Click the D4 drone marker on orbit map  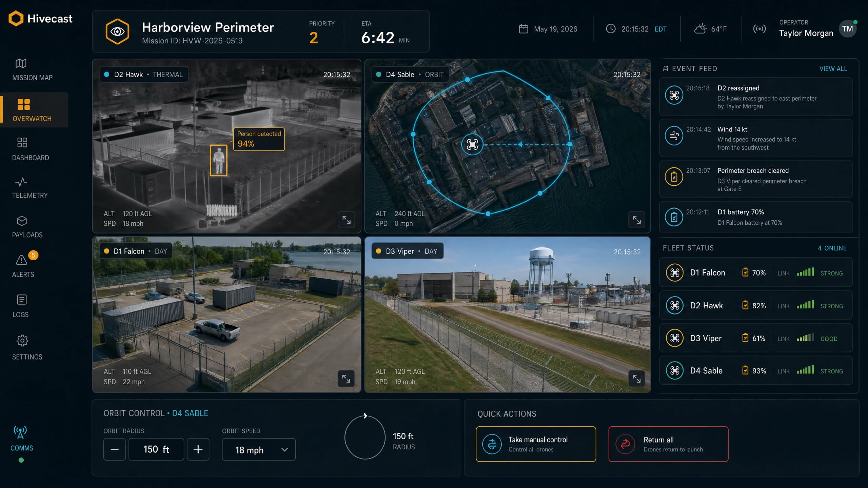click(472, 144)
